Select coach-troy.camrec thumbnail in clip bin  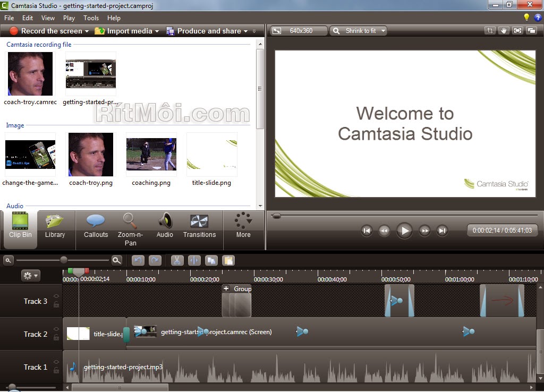pos(30,73)
